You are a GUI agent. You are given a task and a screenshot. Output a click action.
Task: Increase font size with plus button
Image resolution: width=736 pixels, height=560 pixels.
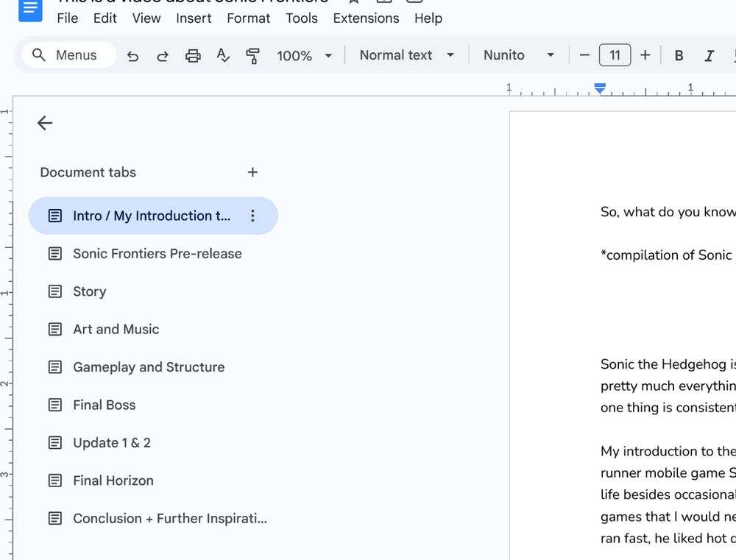645,55
